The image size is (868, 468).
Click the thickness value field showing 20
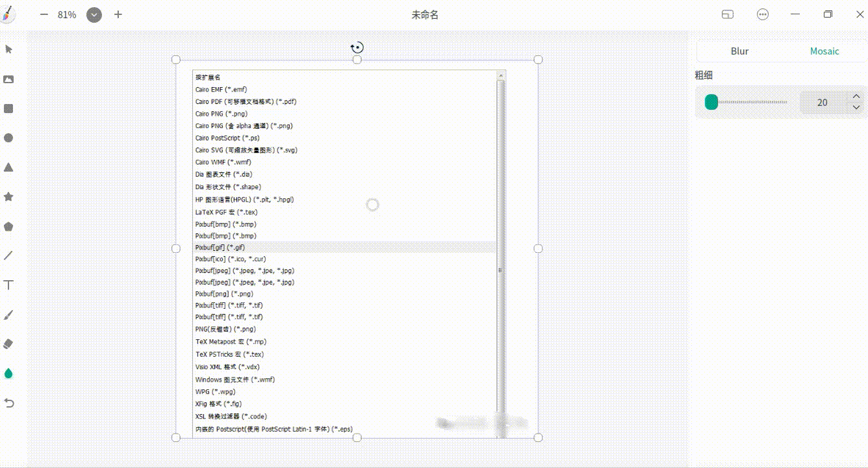point(822,102)
